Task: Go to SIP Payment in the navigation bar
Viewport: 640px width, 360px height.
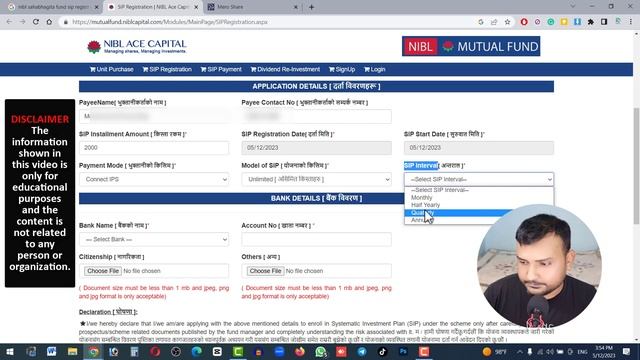Action: [x=221, y=69]
